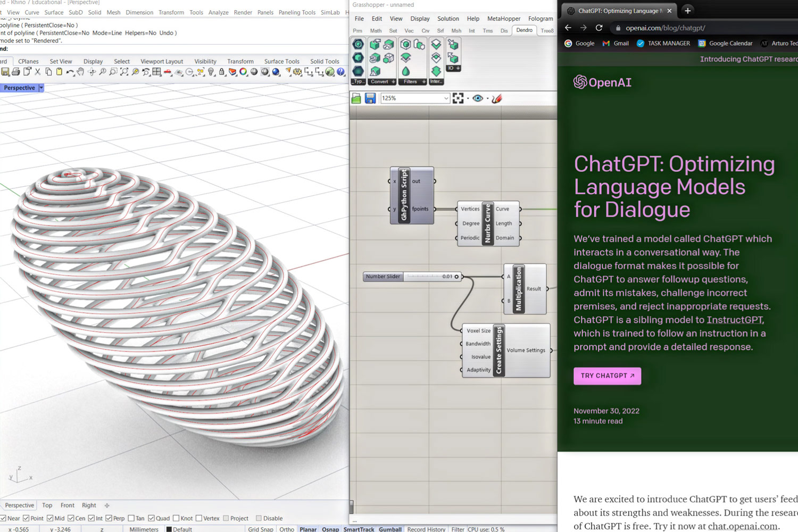Open the Solution menu in Grasshopper
The height and width of the screenshot is (532, 798).
(448, 19)
